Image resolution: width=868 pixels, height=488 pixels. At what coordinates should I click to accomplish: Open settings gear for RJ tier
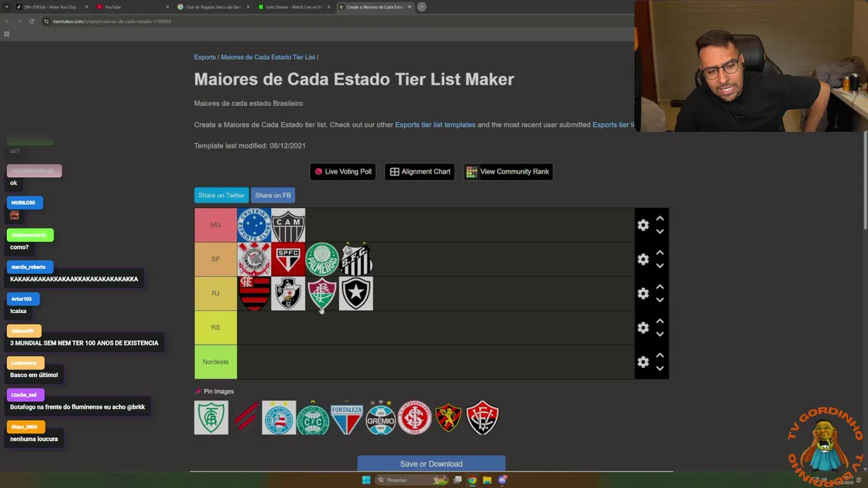click(x=643, y=293)
